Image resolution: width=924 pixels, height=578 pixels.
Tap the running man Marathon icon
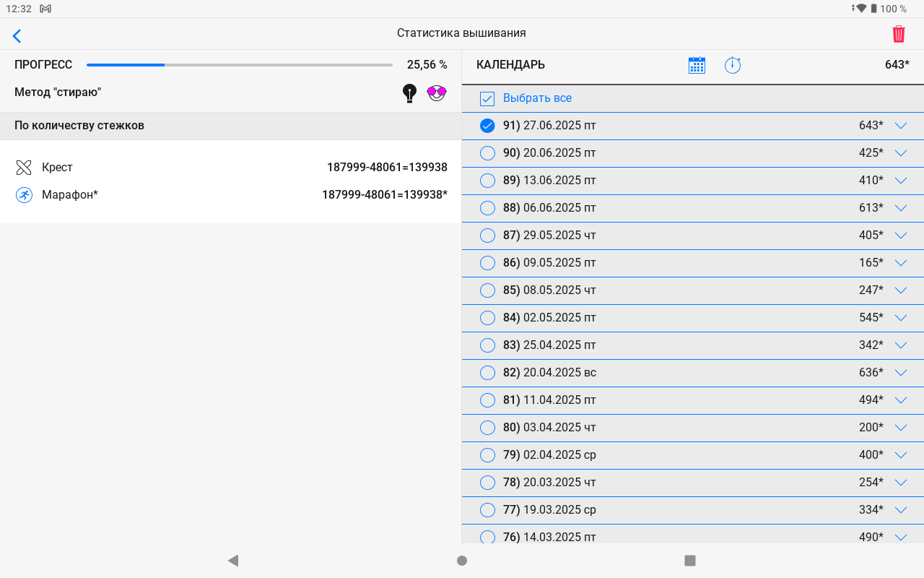pos(24,195)
